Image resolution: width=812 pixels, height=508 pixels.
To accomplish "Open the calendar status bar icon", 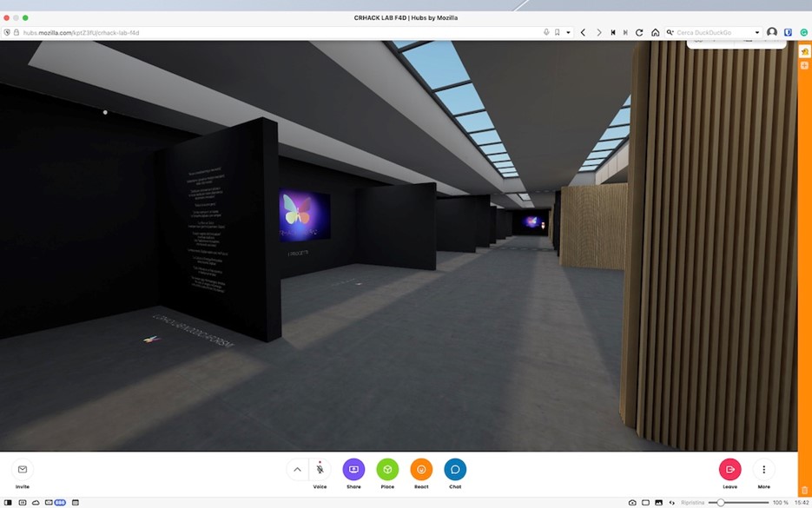I will 75,502.
